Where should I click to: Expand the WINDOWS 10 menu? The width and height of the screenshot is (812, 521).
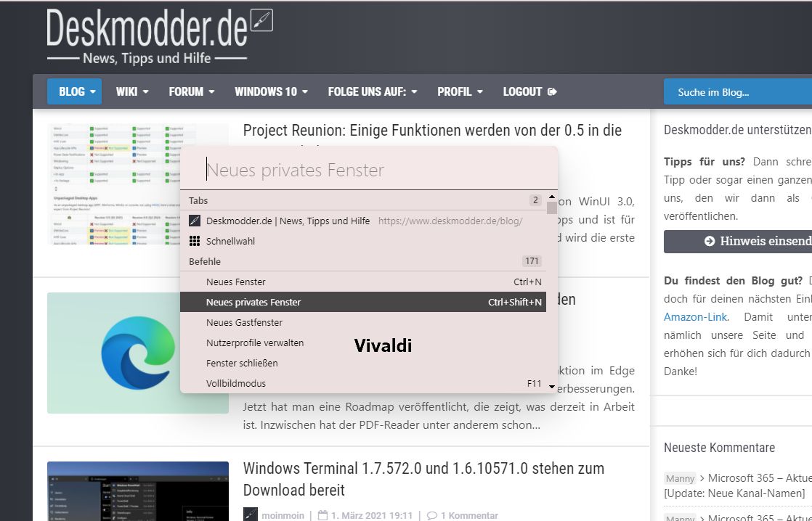(x=271, y=91)
